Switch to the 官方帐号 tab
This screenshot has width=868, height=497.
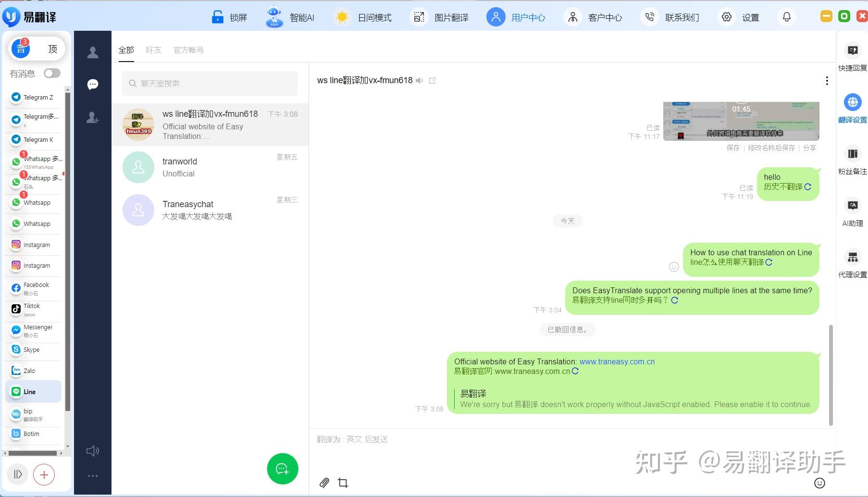pos(188,50)
